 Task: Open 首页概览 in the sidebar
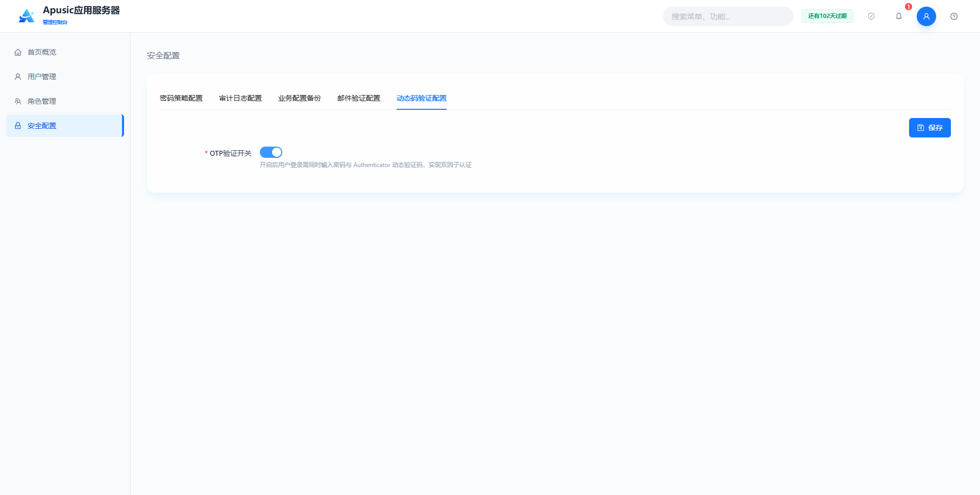tap(65, 52)
